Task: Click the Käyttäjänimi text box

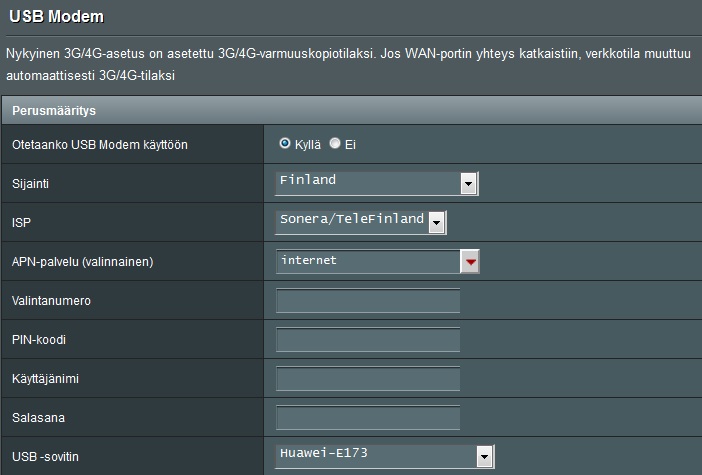Action: point(367,379)
